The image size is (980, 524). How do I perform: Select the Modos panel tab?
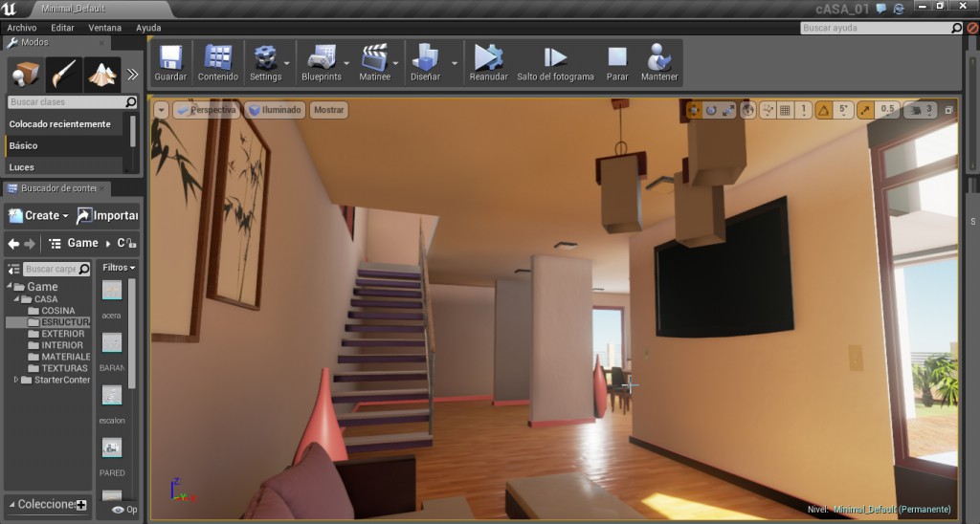(x=55, y=42)
